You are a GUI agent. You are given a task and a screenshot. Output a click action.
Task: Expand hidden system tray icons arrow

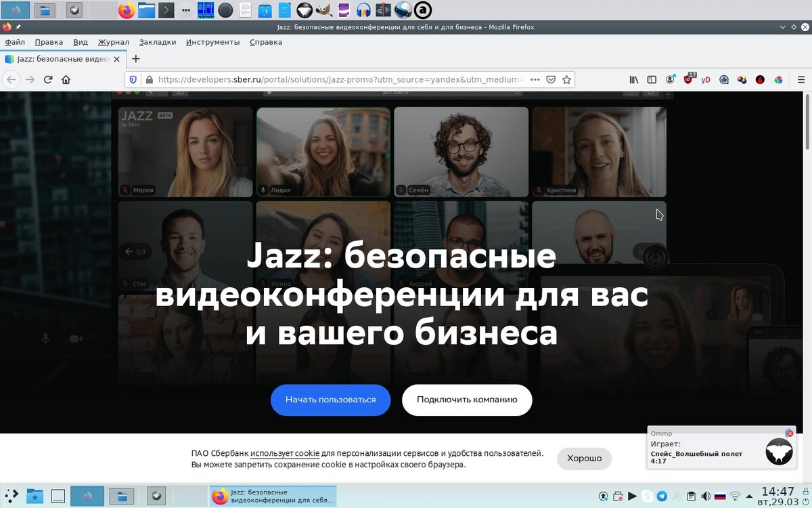click(748, 496)
